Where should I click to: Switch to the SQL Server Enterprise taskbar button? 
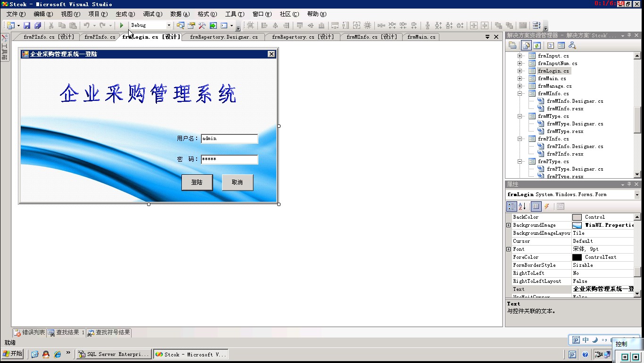(x=113, y=354)
